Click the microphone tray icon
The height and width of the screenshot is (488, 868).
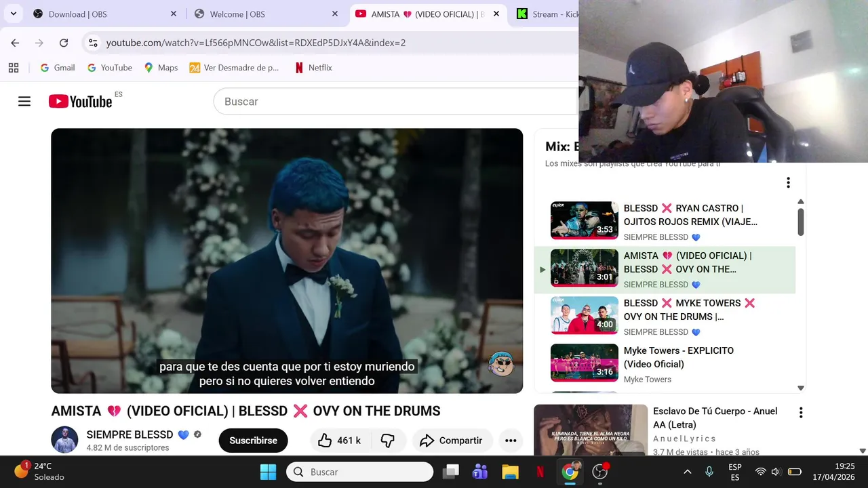[709, 472]
